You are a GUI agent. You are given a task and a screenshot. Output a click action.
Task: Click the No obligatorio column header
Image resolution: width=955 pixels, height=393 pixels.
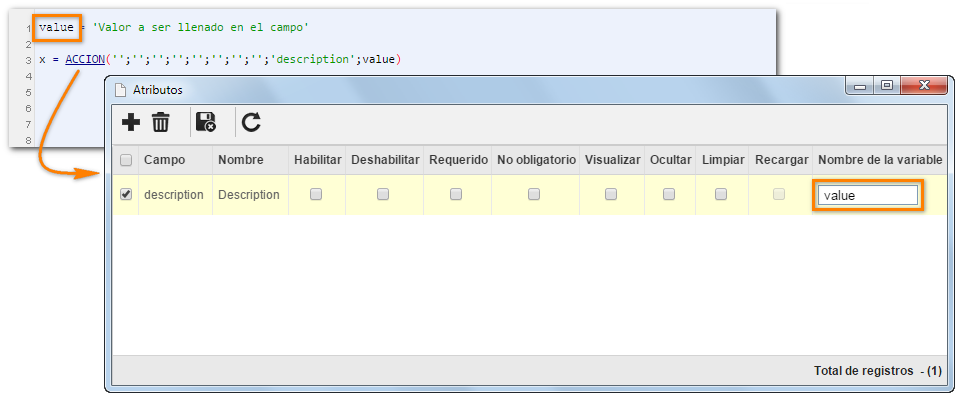(536, 160)
